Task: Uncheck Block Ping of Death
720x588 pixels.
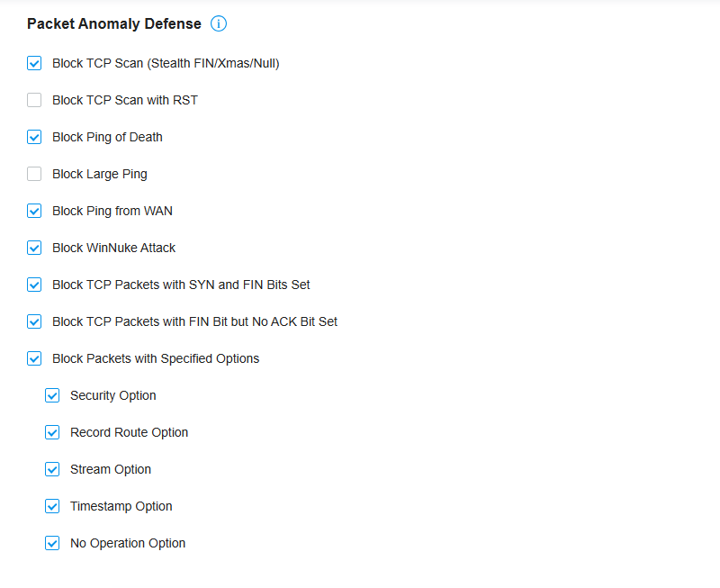Action: pyautogui.click(x=33, y=137)
